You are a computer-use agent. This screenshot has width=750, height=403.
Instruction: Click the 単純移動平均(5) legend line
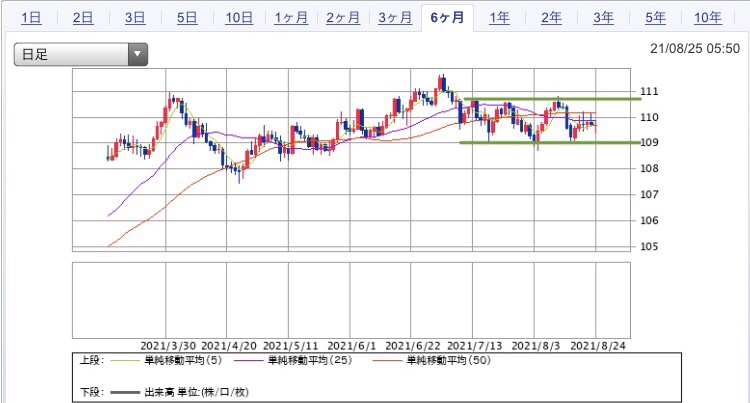coord(166,360)
